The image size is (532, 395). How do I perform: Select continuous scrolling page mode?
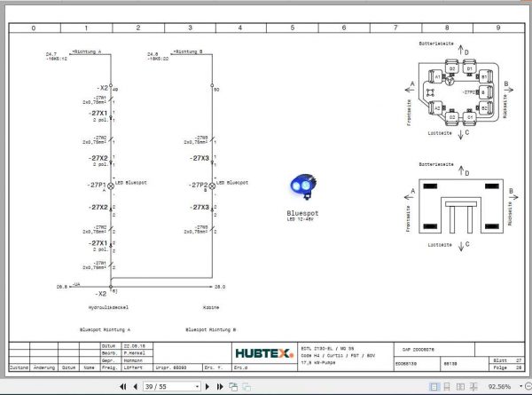447,386
